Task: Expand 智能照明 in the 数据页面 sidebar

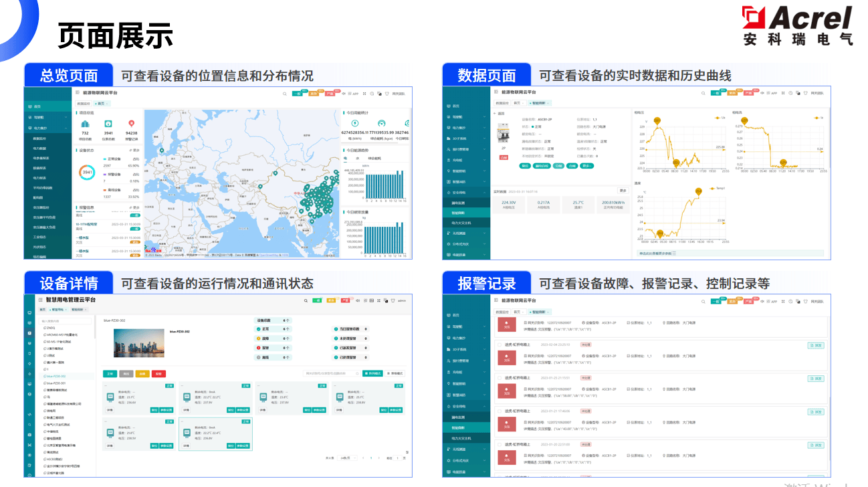Action: [466, 171]
